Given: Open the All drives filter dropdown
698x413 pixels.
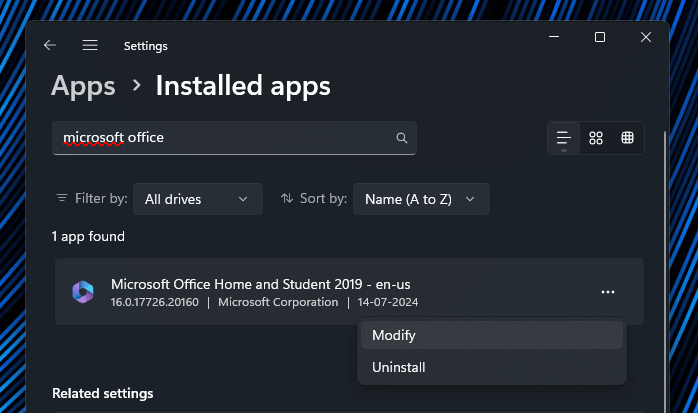Looking at the screenshot, I should pos(198,199).
